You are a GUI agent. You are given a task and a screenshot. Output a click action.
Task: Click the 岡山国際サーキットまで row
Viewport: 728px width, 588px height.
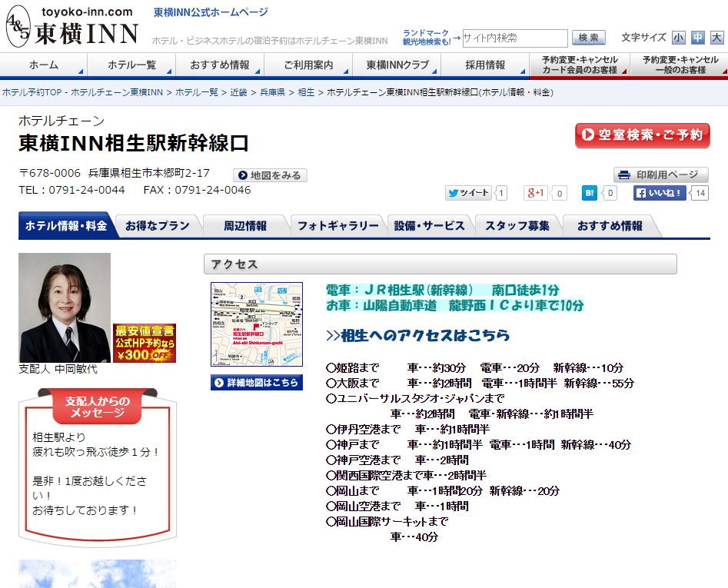387,522
